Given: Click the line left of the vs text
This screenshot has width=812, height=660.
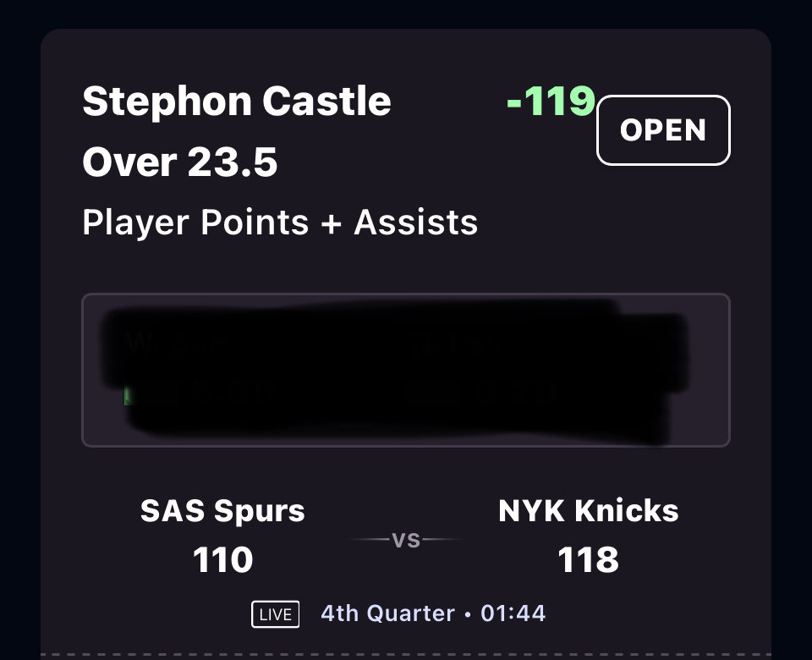Looking at the screenshot, I should coord(370,540).
